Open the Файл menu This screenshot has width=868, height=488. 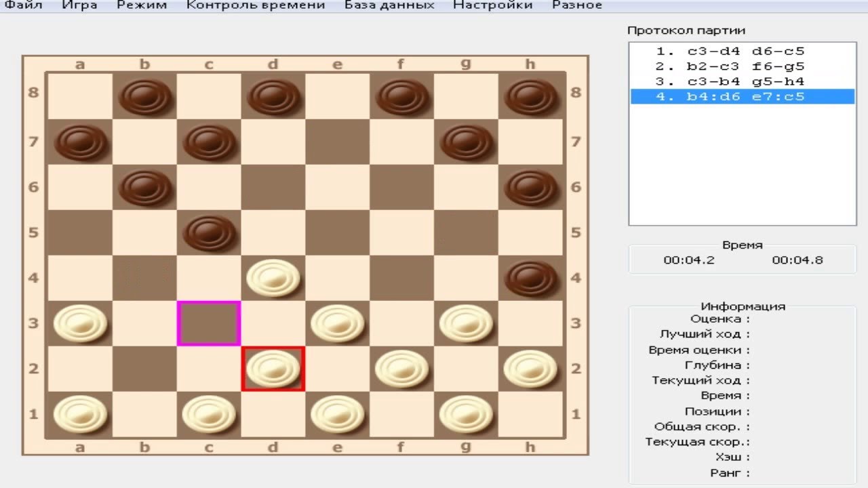tap(23, 5)
